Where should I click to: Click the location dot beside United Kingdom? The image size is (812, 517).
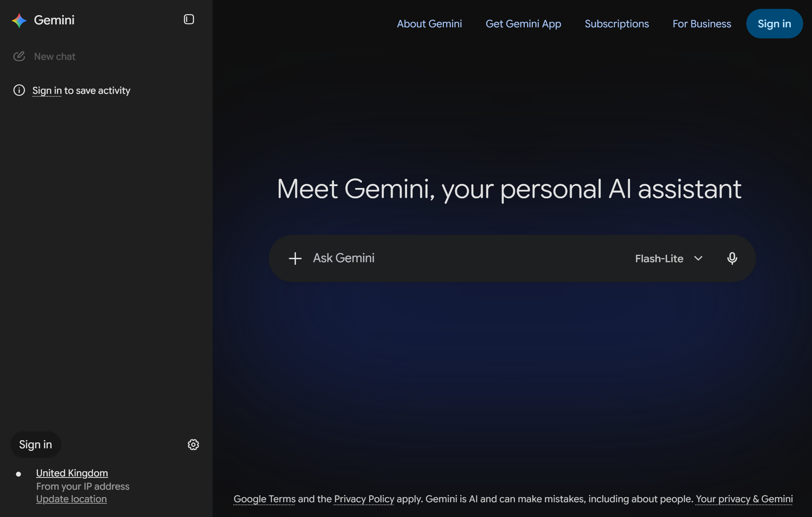click(x=18, y=474)
